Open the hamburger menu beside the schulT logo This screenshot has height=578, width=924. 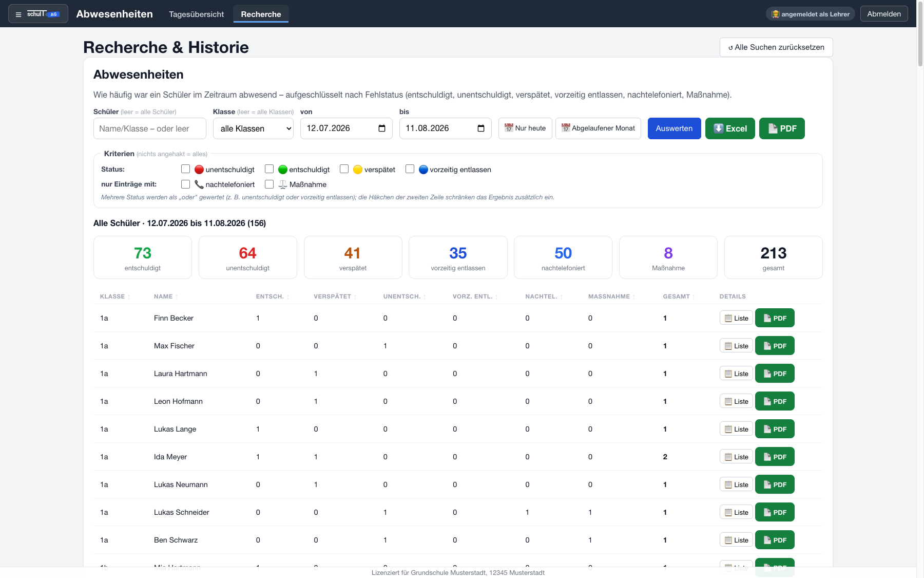pyautogui.click(x=18, y=14)
